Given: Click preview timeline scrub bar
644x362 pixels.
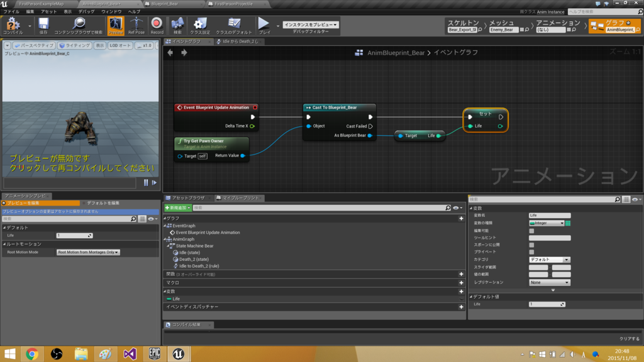Looking at the screenshot, I should pos(70,183).
